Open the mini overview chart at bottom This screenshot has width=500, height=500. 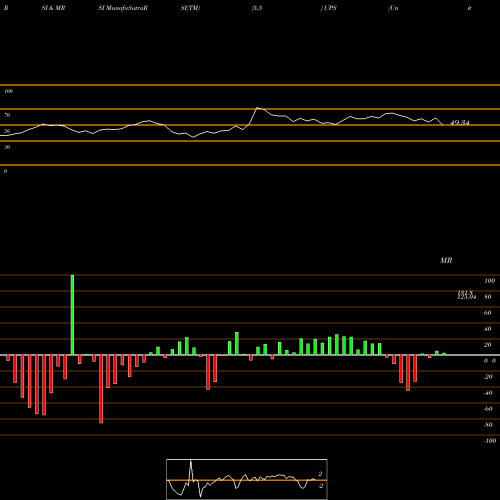(247, 479)
